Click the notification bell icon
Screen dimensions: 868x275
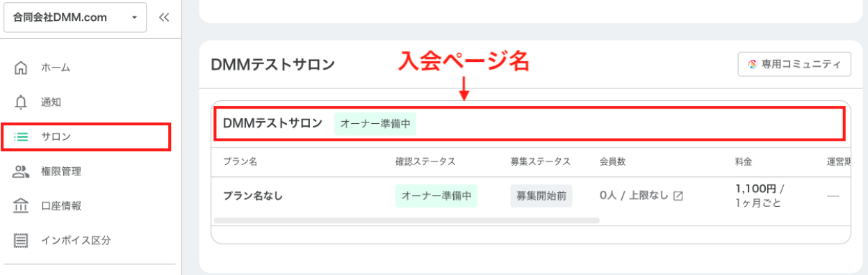click(21, 102)
